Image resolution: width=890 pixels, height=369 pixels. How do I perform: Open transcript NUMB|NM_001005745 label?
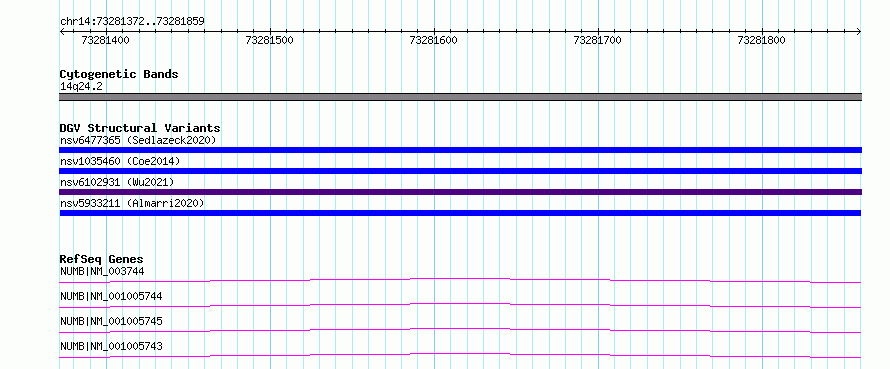pos(111,321)
